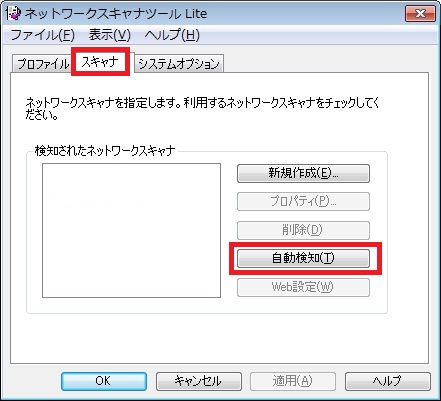Open the ファイル(F) menu
This screenshot has width=441, height=401.
(42, 35)
